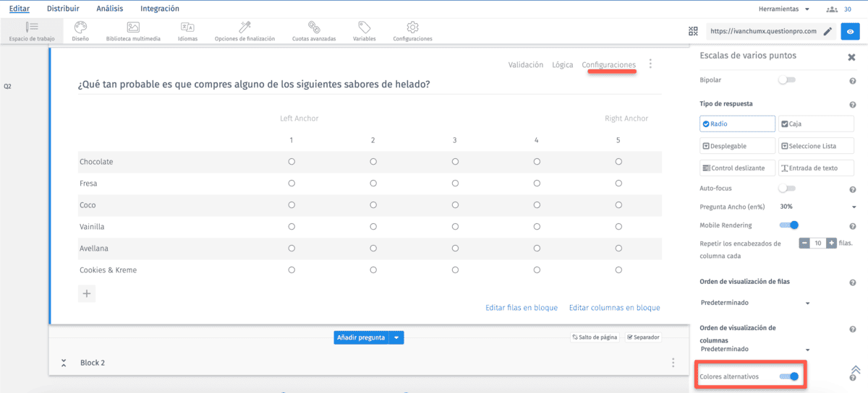Click the Añadir pregunta button

[361, 337]
